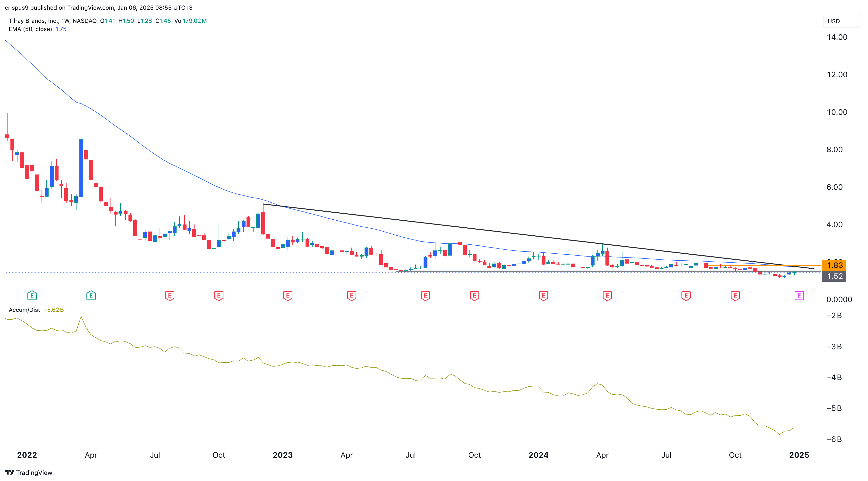The image size is (868, 481).
Task: Click the green earnings marker near April 2022
Action: pos(91,296)
